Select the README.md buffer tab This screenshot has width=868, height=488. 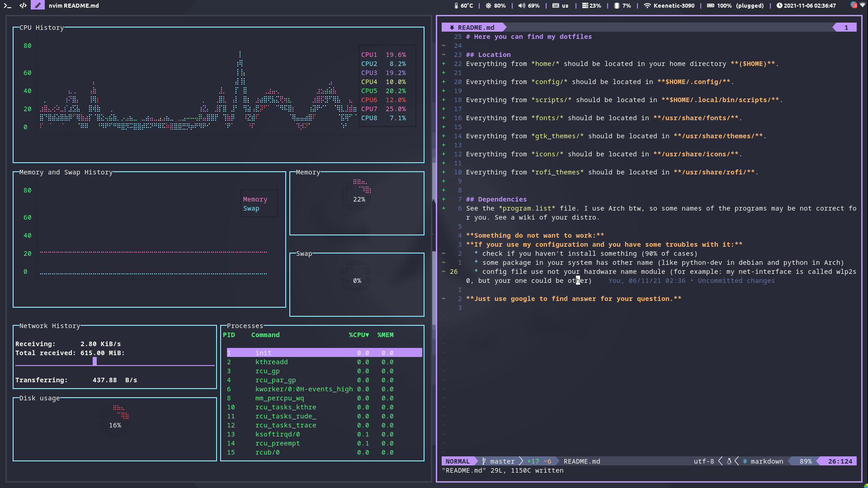pos(472,28)
